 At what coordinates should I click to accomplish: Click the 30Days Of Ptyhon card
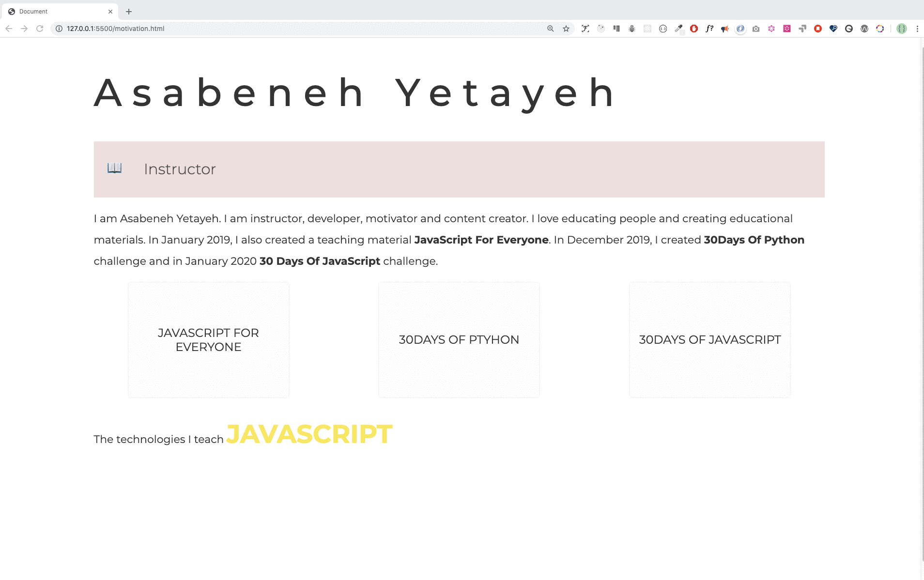click(x=459, y=340)
